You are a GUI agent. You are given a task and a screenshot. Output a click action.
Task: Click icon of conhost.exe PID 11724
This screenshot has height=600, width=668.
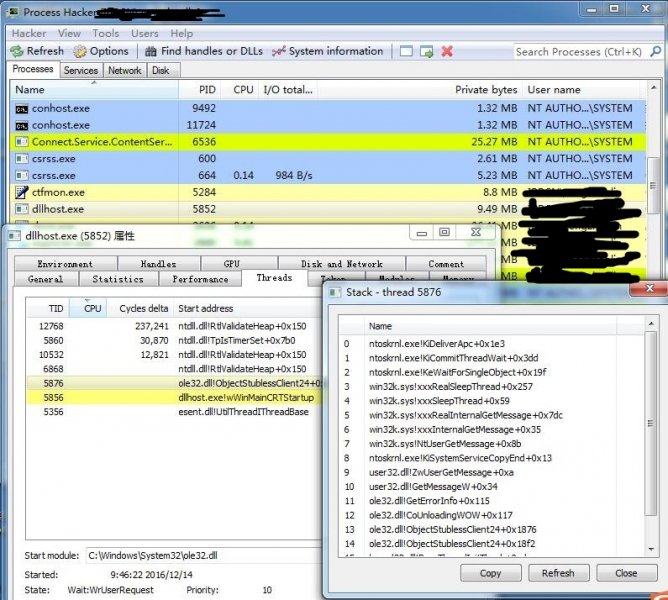click(22, 126)
